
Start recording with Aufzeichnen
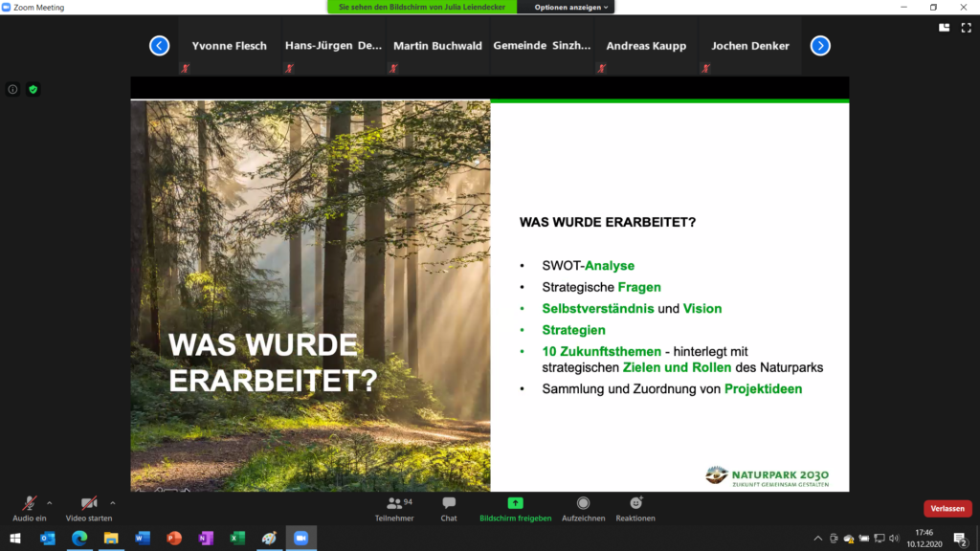[x=583, y=508]
